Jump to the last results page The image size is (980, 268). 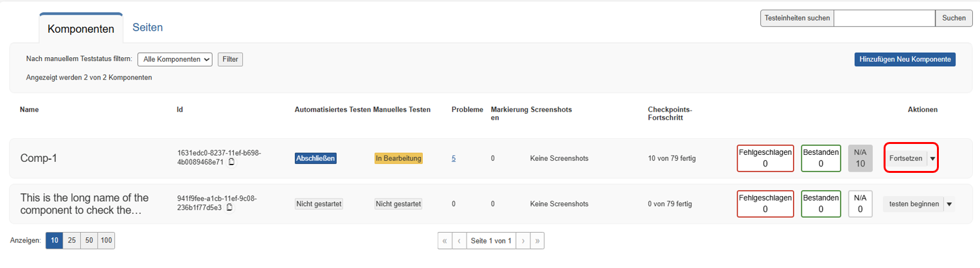(x=538, y=241)
